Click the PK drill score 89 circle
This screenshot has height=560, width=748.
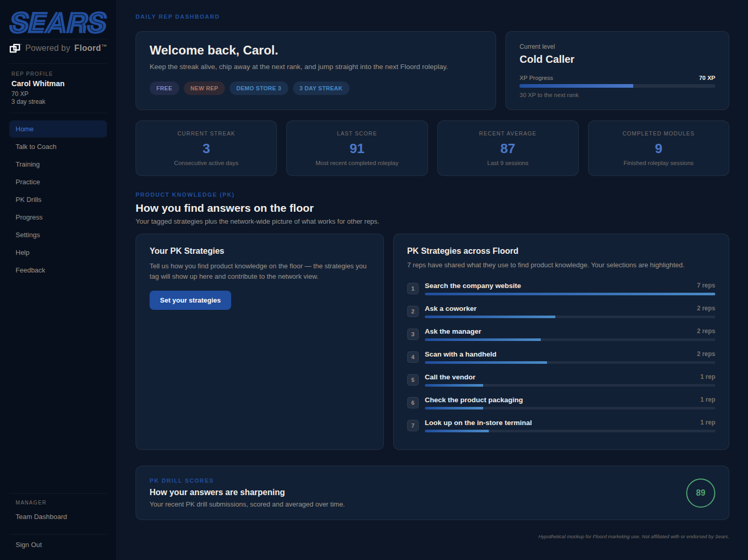[x=701, y=493]
